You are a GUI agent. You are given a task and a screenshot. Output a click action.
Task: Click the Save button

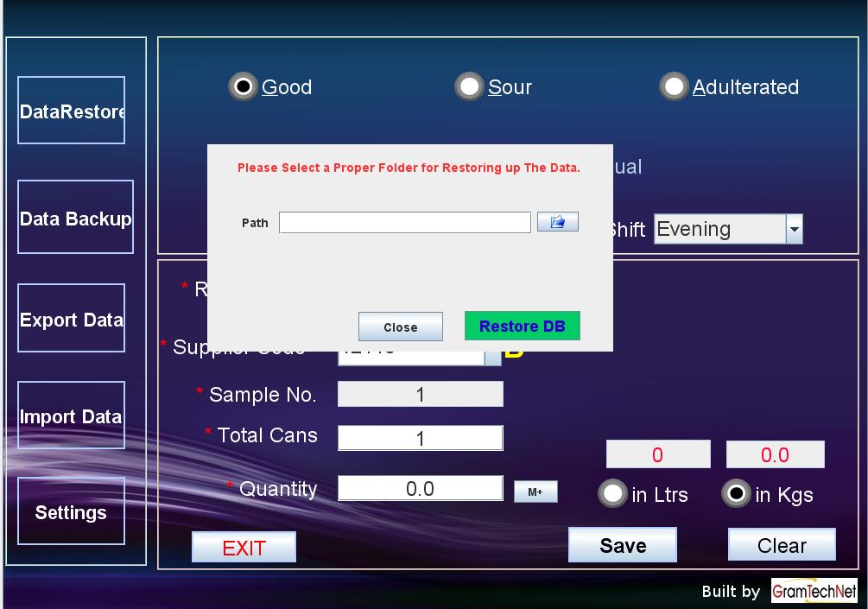pyautogui.click(x=622, y=545)
